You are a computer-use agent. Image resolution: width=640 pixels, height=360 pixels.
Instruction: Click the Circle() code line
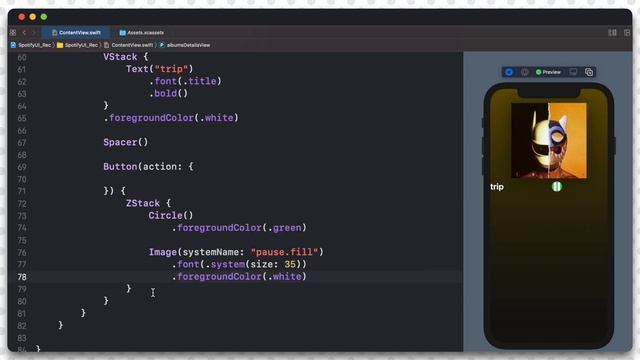pos(171,216)
